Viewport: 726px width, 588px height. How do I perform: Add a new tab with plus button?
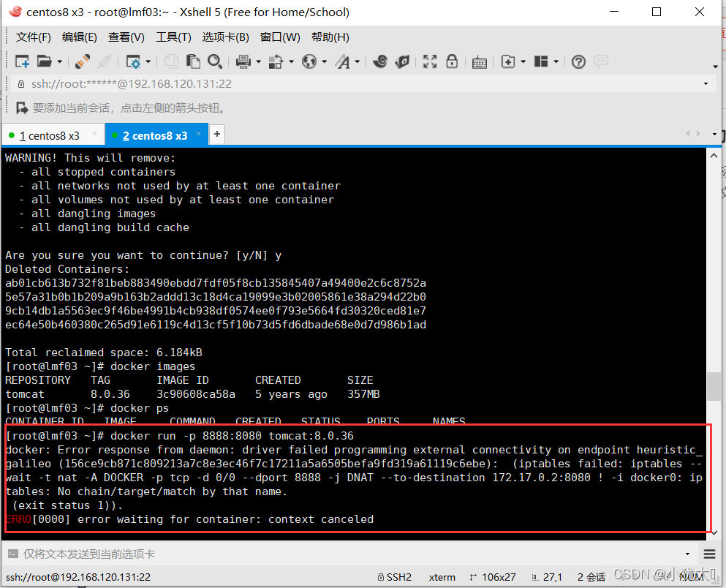click(217, 135)
